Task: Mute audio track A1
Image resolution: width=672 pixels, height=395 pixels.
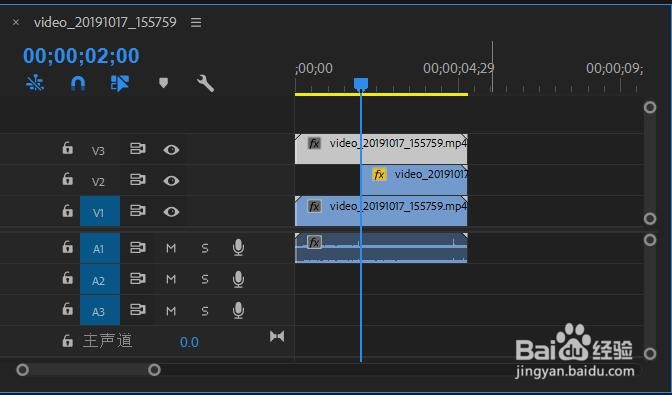Action: tap(171, 248)
